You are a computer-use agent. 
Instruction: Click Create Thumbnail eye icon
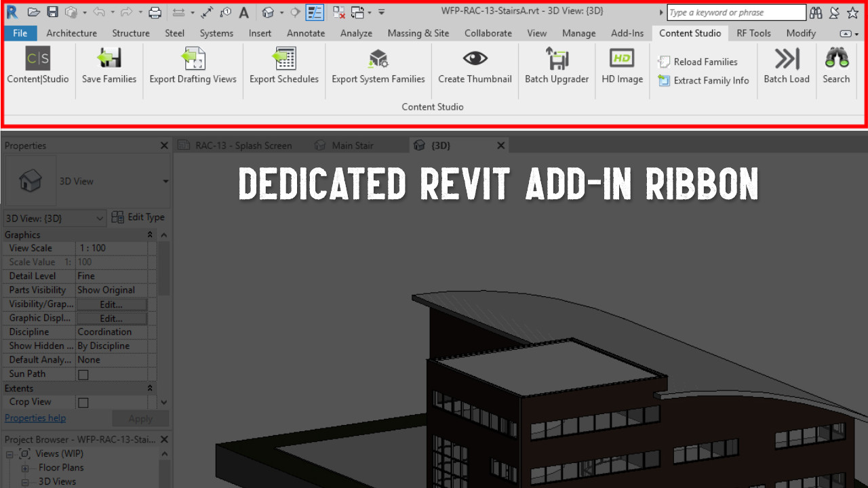pyautogui.click(x=475, y=59)
